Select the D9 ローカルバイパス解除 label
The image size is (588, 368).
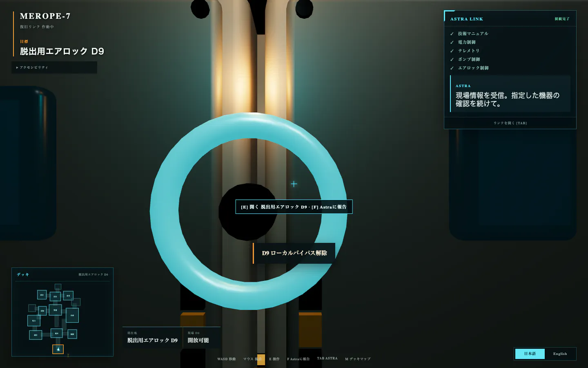click(294, 253)
